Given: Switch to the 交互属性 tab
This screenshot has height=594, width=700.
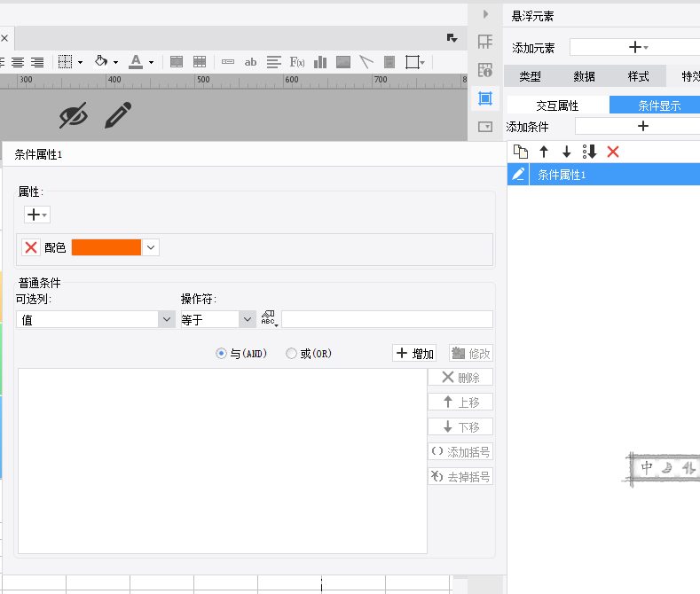Looking at the screenshot, I should pyautogui.click(x=558, y=106).
